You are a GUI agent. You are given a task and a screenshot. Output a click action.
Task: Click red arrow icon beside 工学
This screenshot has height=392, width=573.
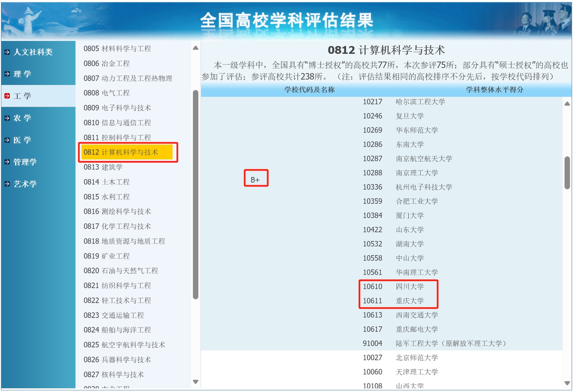7,96
